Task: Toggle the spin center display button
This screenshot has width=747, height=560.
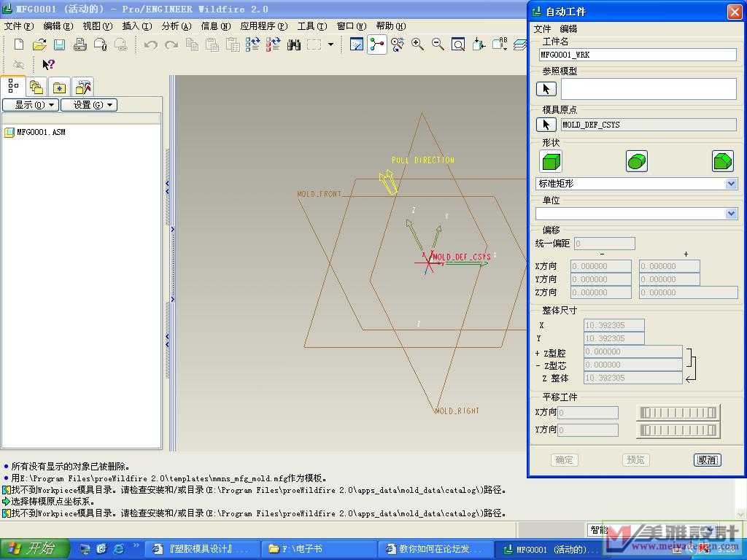Action: point(376,44)
